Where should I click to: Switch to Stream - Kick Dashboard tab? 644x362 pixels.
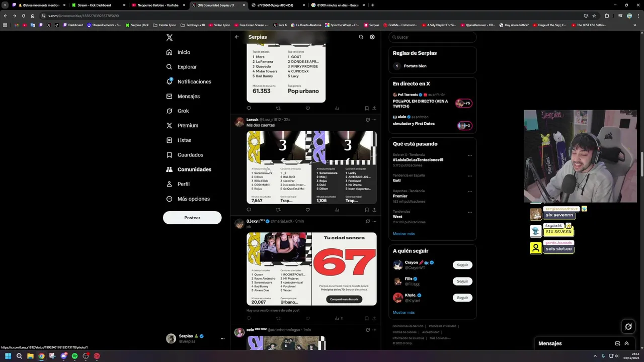[x=98, y=5]
